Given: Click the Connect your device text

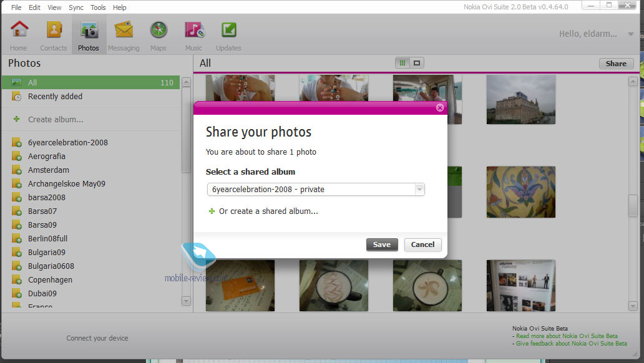Looking at the screenshot, I should [x=97, y=338].
